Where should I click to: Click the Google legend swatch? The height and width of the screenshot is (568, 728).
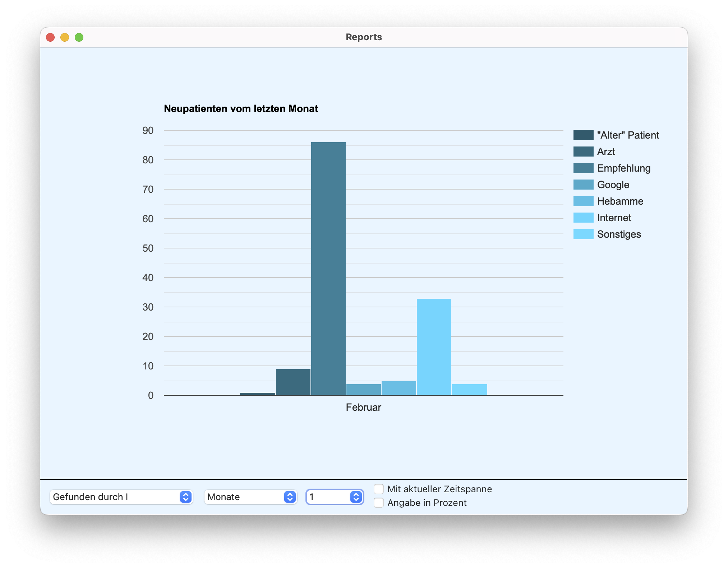tap(583, 185)
